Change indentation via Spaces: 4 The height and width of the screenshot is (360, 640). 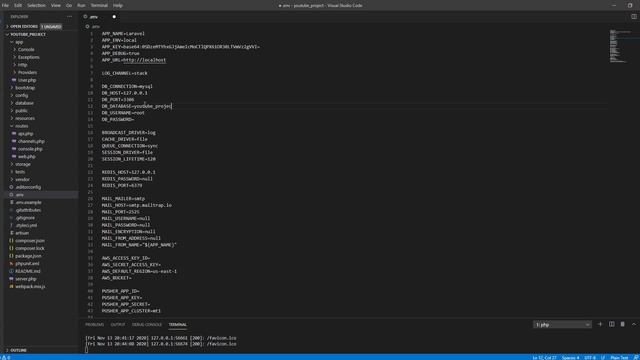(x=570, y=358)
